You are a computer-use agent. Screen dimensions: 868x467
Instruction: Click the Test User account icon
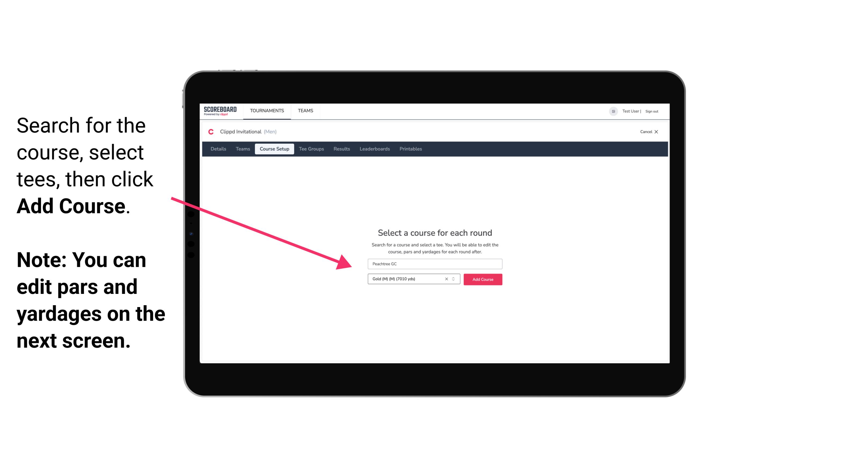(612, 111)
